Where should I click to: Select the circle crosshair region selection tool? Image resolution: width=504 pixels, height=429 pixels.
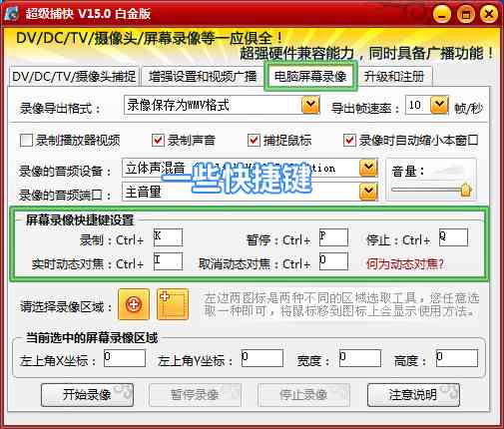point(134,304)
